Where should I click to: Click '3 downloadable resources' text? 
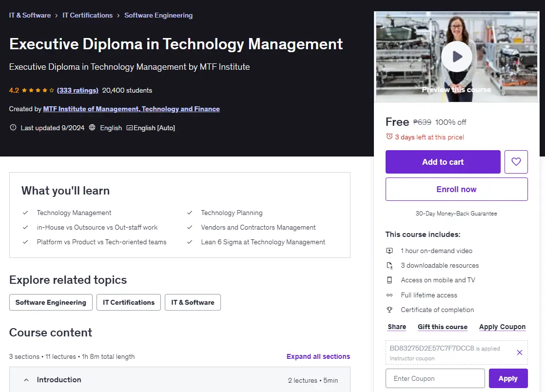click(x=440, y=266)
